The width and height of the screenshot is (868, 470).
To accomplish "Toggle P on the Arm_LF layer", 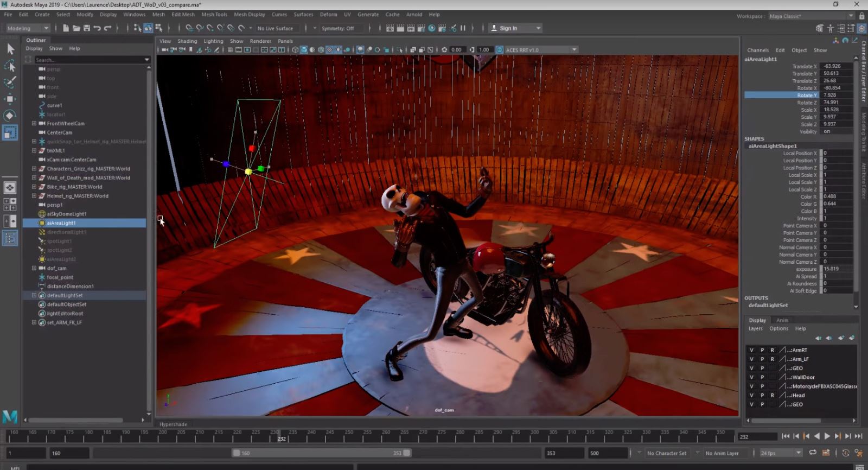I will (762, 359).
